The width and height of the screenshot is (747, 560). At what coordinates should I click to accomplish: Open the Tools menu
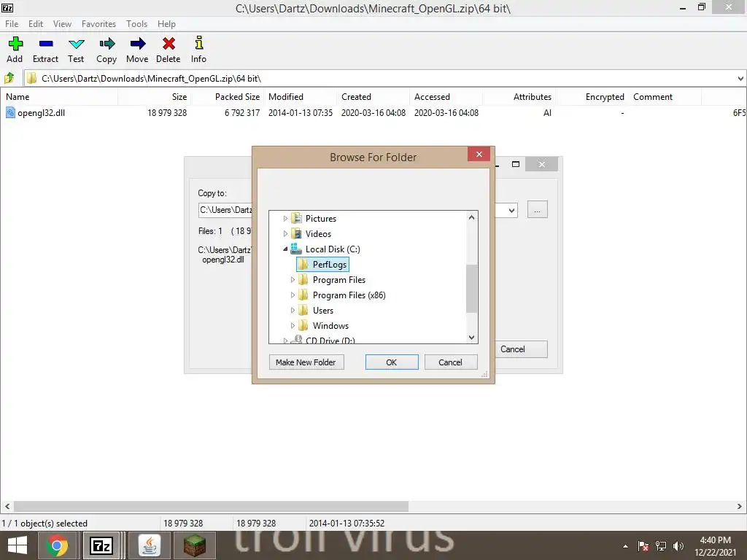tap(136, 24)
